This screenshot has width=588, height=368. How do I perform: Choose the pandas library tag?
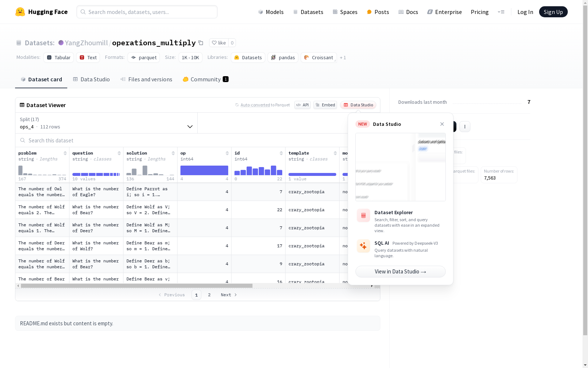283,57
